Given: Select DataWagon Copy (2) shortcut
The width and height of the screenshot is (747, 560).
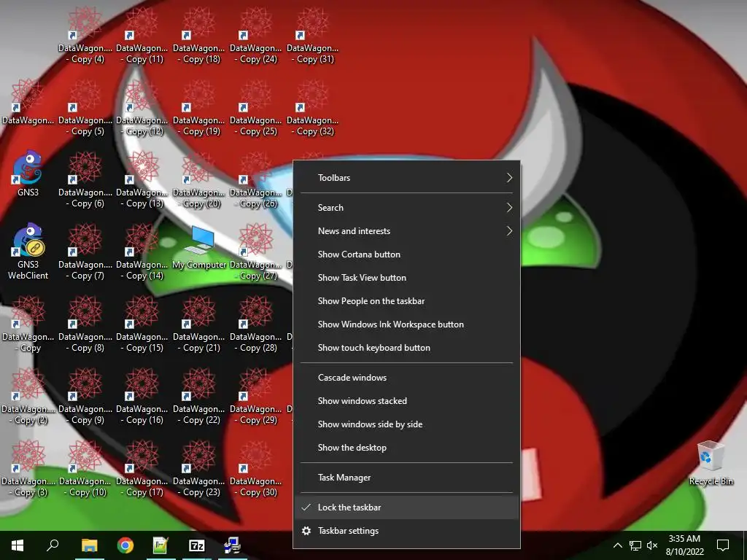Looking at the screenshot, I should click(x=28, y=396).
